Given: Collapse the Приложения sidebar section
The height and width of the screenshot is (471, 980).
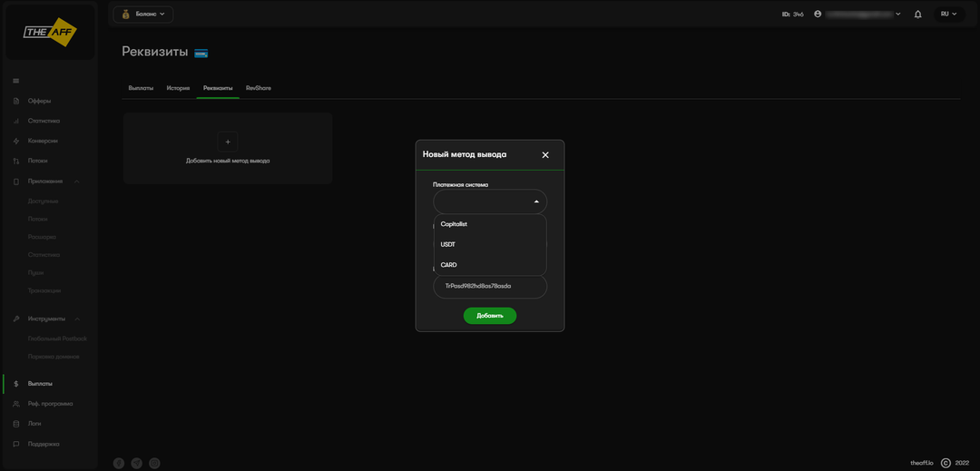Looking at the screenshot, I should (x=77, y=182).
